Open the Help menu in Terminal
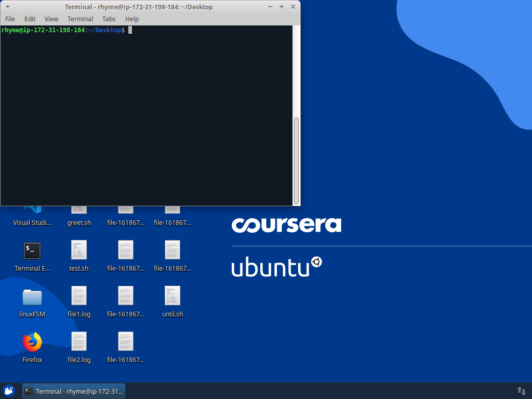This screenshot has height=399, width=532. [132, 19]
